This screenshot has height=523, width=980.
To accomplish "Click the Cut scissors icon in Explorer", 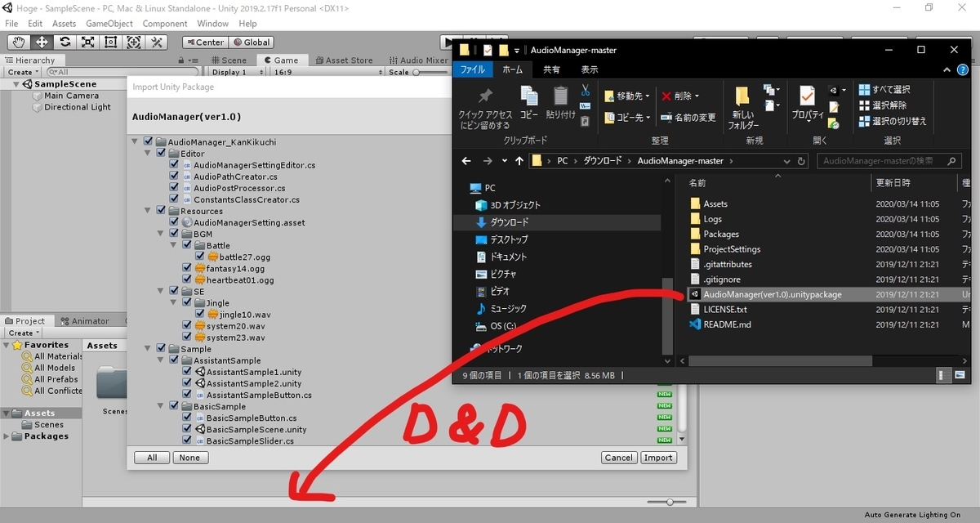I will pos(585,91).
